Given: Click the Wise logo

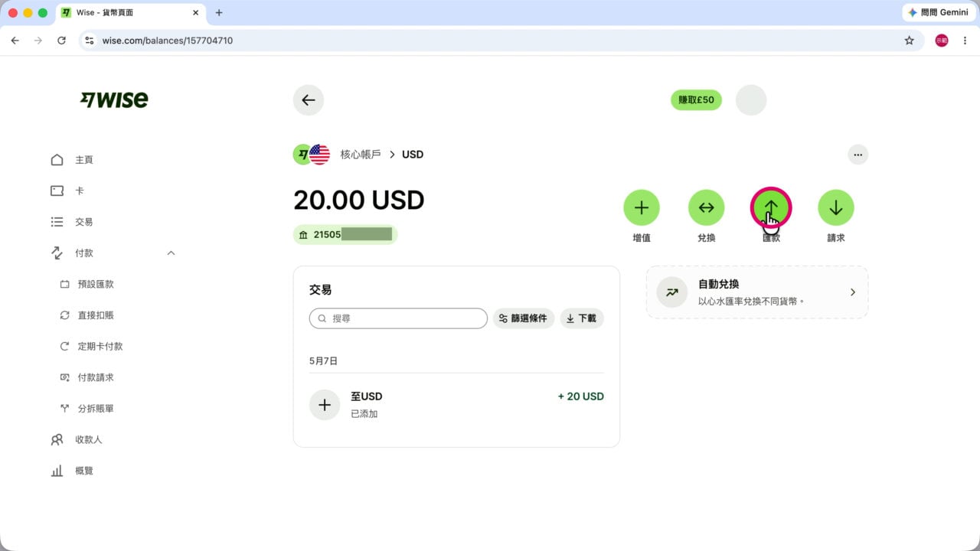Looking at the screenshot, I should point(114,99).
